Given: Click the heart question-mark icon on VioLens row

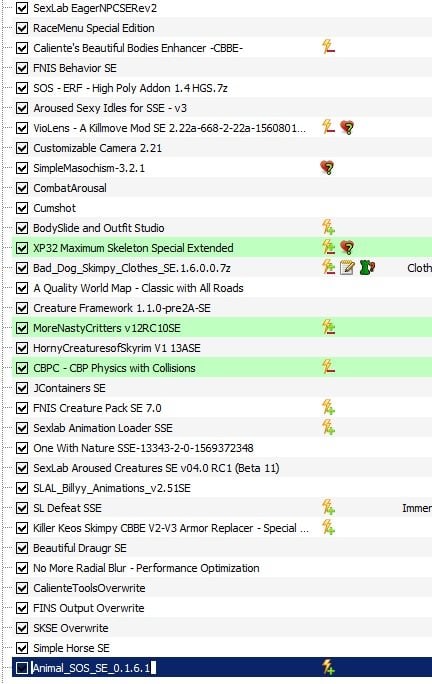Looking at the screenshot, I should tap(347, 127).
